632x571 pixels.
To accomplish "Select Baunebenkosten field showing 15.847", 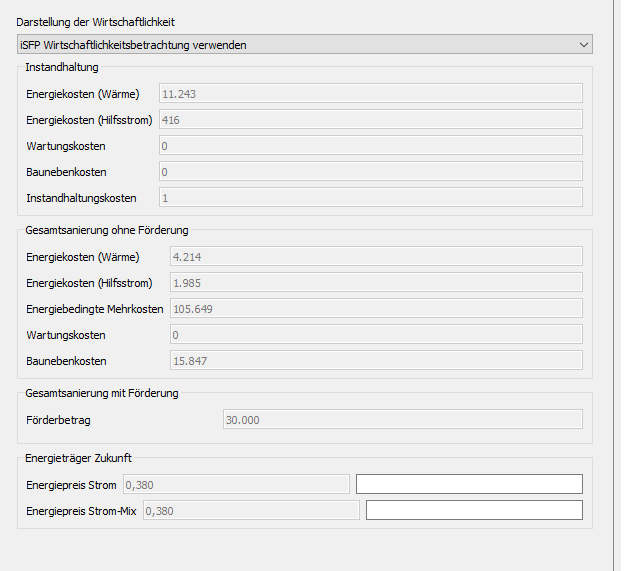I will [x=375, y=361].
